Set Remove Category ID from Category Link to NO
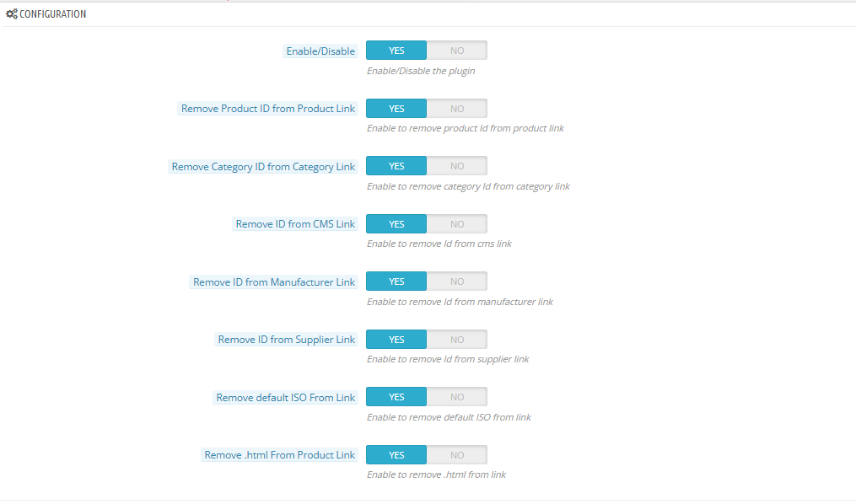The width and height of the screenshot is (856, 504). 457,166
